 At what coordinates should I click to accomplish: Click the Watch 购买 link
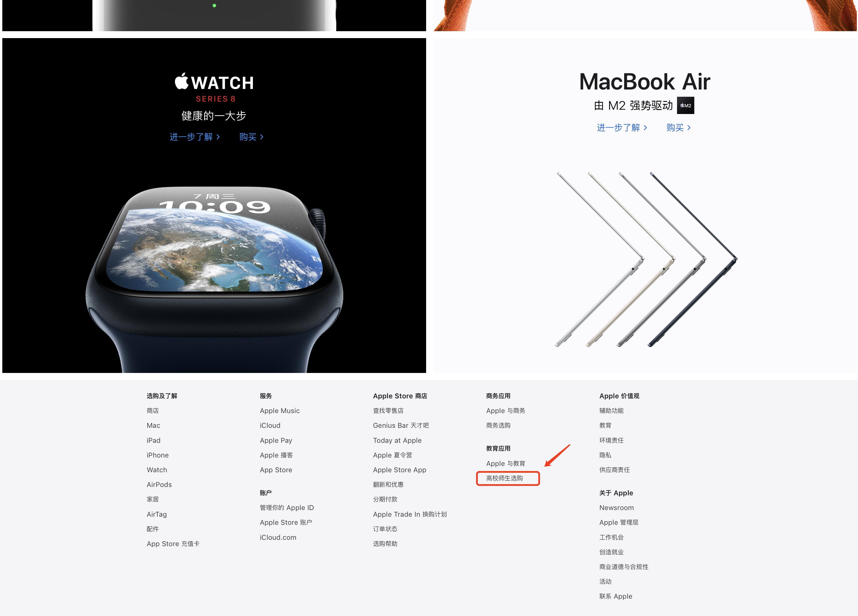coord(251,137)
